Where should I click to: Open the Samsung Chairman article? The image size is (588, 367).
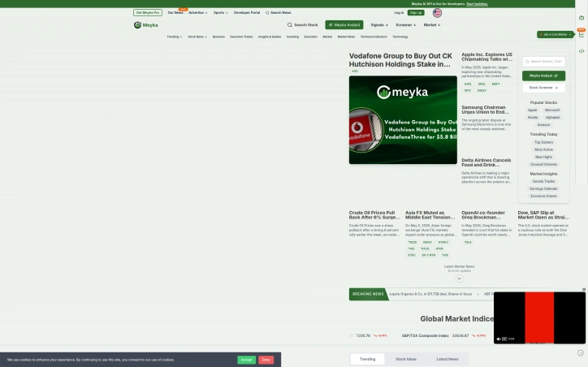[x=485, y=110]
